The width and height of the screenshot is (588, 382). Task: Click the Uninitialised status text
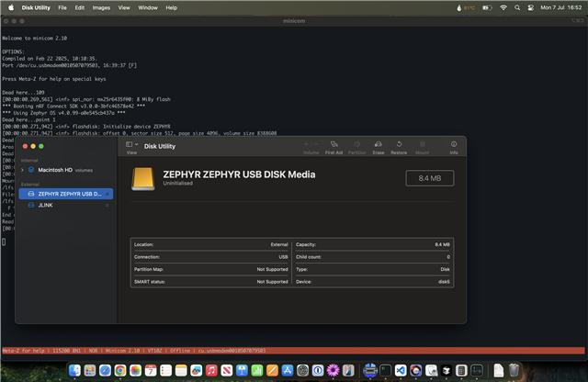177,184
